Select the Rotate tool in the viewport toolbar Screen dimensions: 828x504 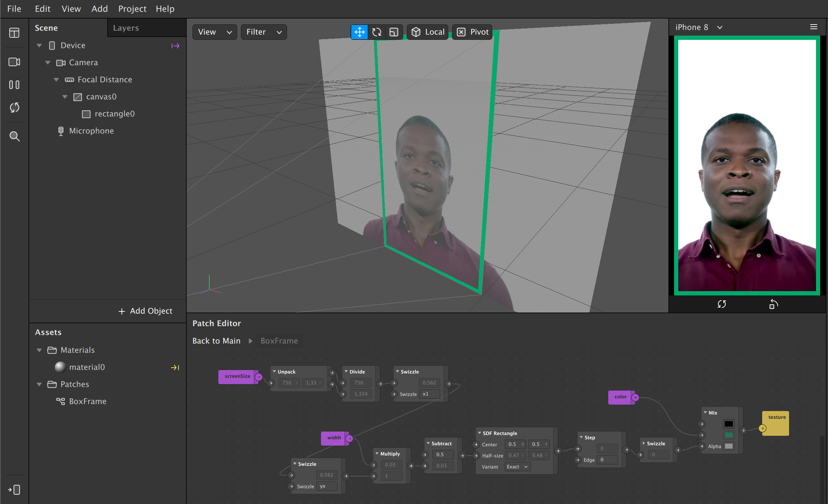click(x=377, y=32)
